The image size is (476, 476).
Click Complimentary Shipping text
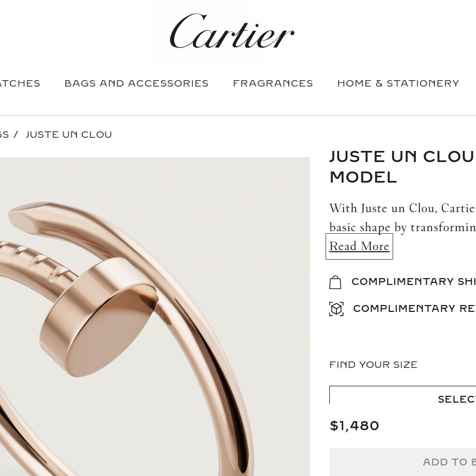click(413, 281)
